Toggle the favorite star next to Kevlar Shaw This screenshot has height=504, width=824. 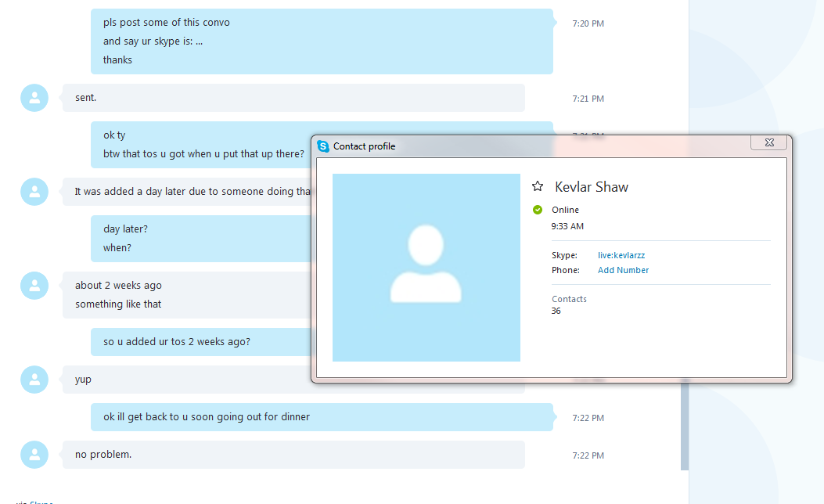(x=537, y=186)
